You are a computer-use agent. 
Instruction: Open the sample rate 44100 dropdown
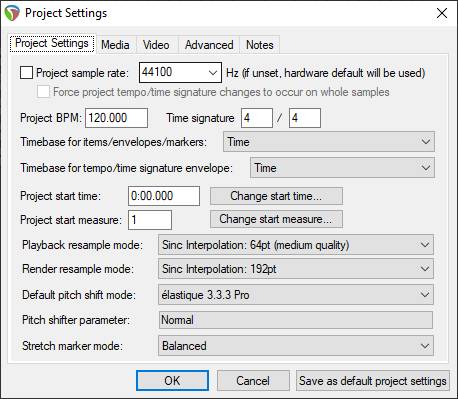click(x=180, y=72)
